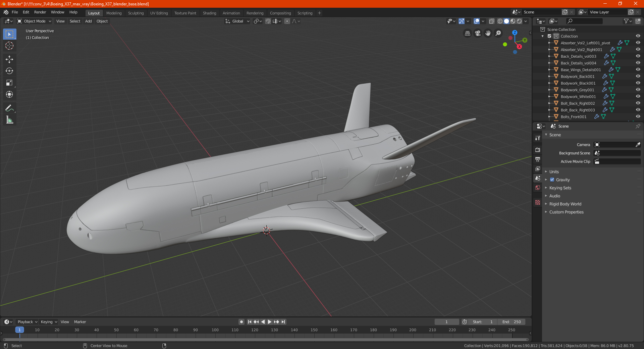The height and width of the screenshot is (349, 644).
Task: Toggle X-ray mode
Action: coord(491,21)
